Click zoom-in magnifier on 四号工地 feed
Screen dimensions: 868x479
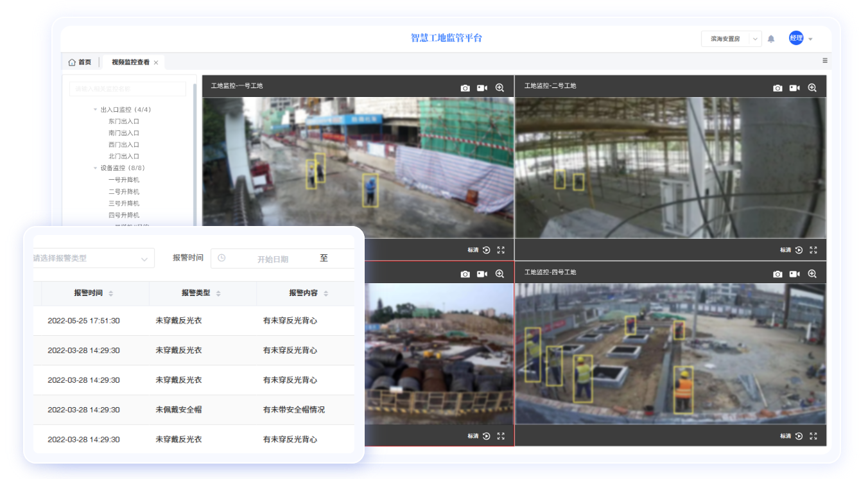(812, 274)
